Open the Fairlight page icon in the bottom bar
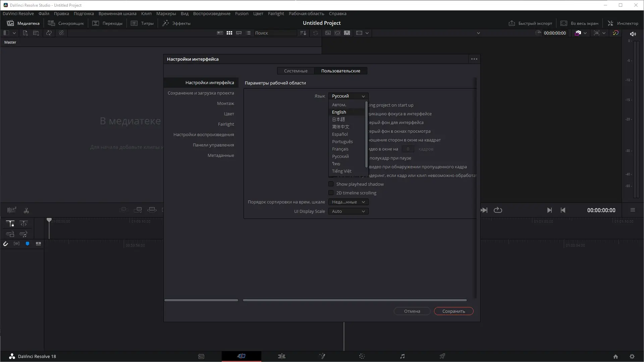 coord(402,356)
